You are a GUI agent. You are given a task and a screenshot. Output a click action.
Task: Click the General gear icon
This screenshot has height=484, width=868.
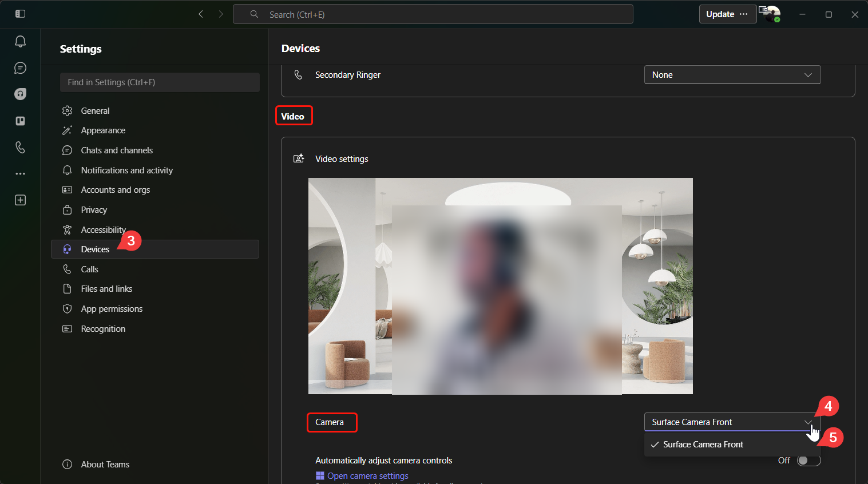(67, 110)
